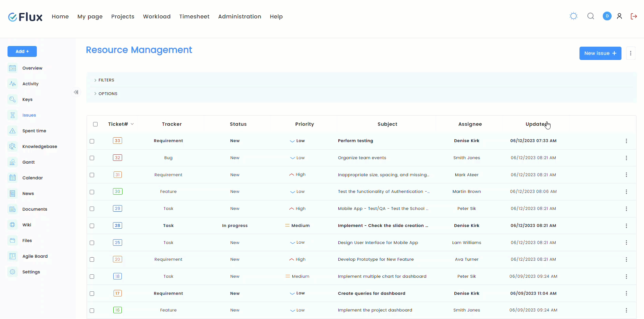Open the Timesheet menu
The image size is (644, 319).
pyautogui.click(x=194, y=16)
